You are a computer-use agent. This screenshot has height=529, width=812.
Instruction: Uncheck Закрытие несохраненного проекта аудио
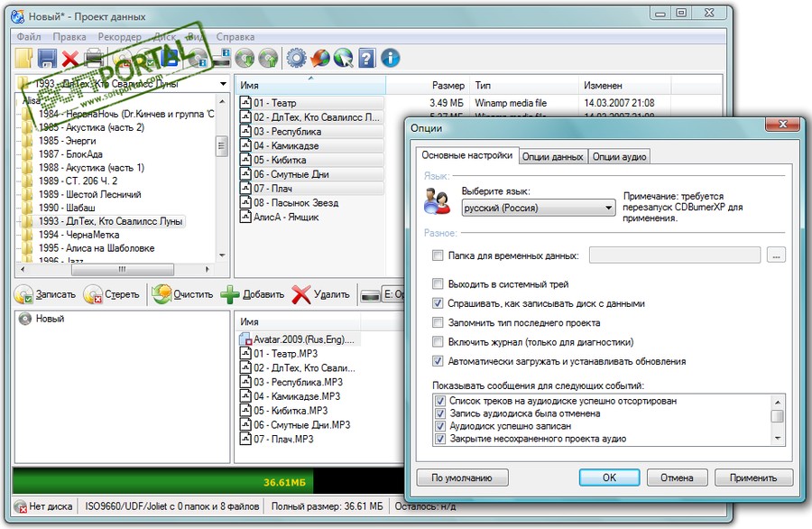click(x=440, y=439)
